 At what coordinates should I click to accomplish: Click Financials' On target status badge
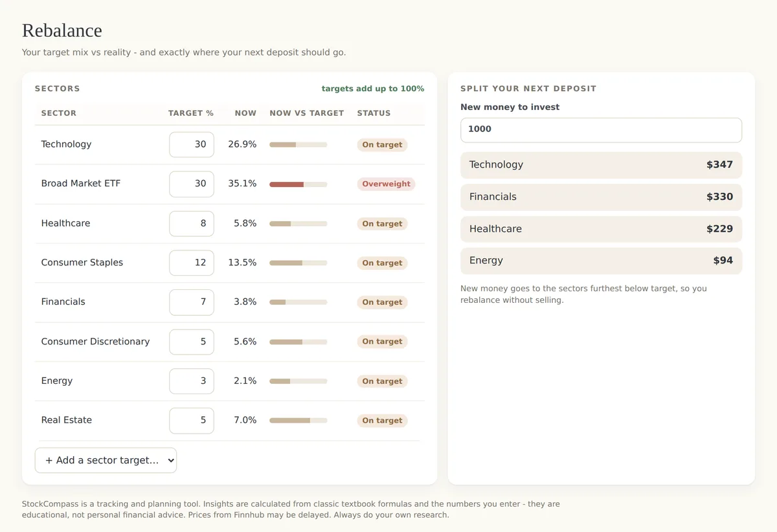(382, 302)
